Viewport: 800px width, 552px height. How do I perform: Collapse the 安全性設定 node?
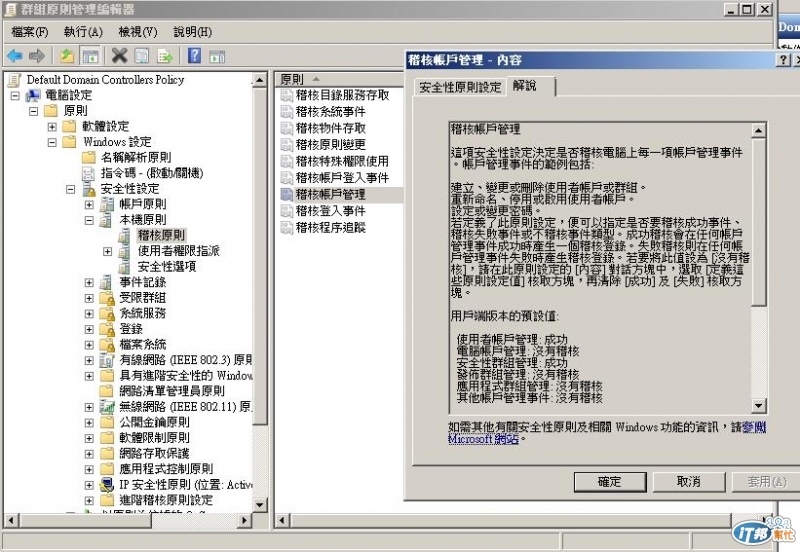(x=70, y=189)
